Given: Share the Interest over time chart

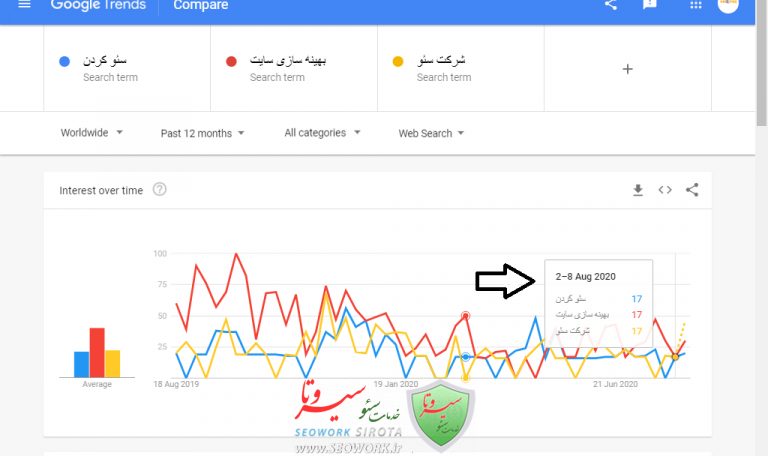Looking at the screenshot, I should pyautogui.click(x=692, y=190).
